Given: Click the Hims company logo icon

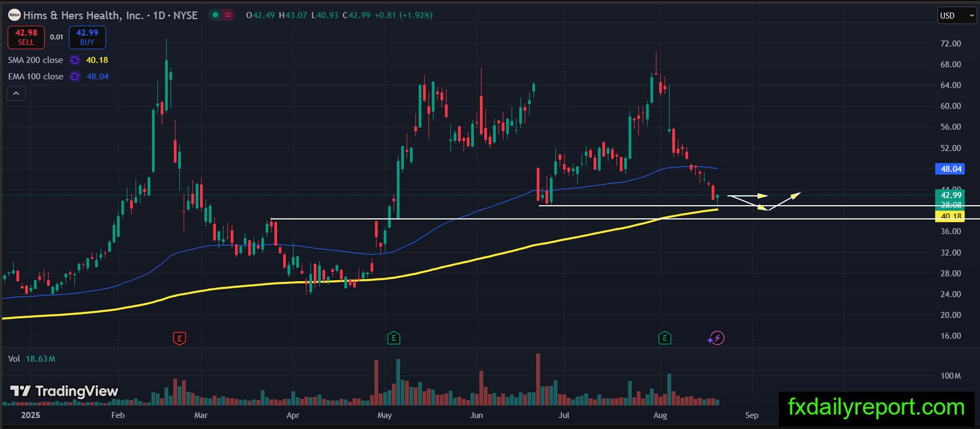Looking at the screenshot, I should point(14,15).
